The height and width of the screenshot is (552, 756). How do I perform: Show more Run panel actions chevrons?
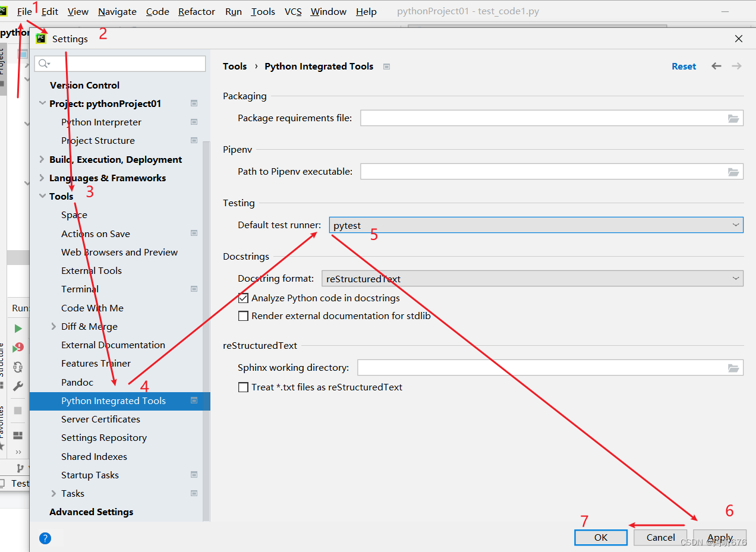[x=18, y=452]
